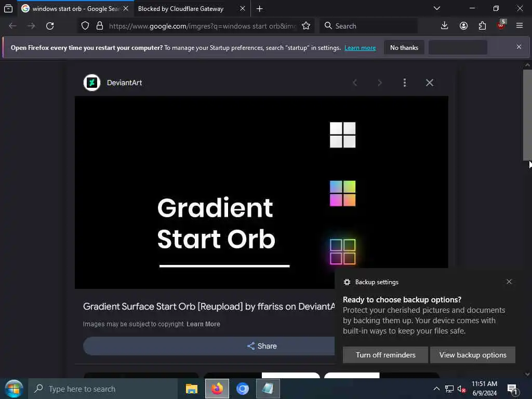Go back to the previous page
Image resolution: width=532 pixels, height=399 pixels.
[x=12, y=26]
